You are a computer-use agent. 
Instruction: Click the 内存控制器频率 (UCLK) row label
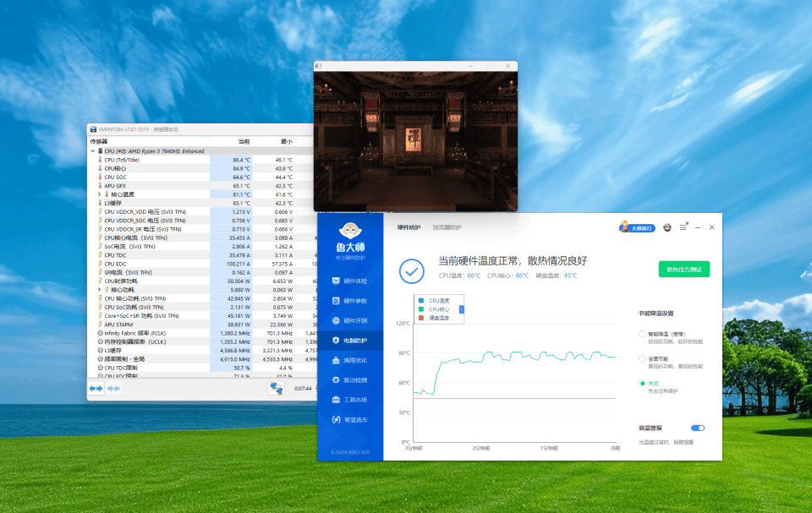coord(135,341)
